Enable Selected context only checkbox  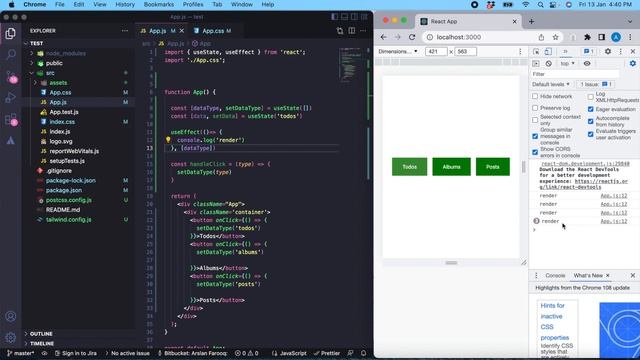535,120
